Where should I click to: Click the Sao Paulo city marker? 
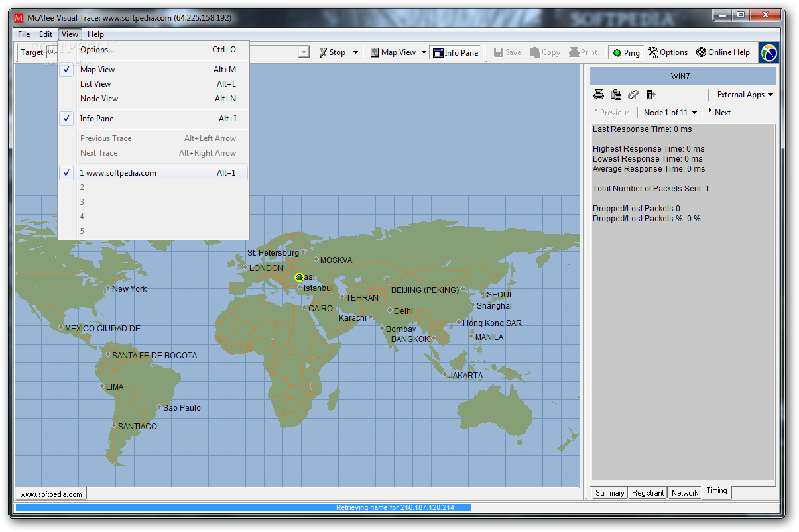coord(159,407)
